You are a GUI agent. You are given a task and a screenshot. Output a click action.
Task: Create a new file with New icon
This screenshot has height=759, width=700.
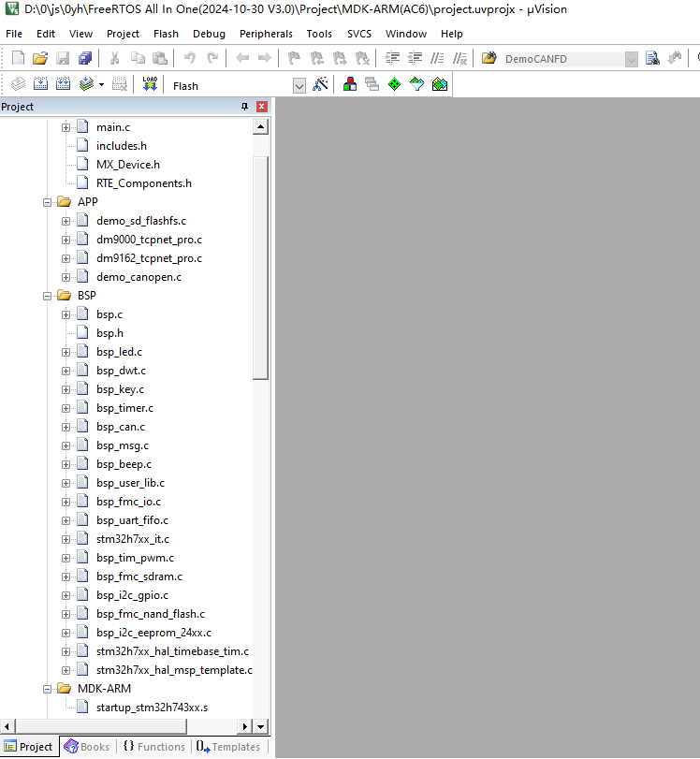(x=18, y=59)
